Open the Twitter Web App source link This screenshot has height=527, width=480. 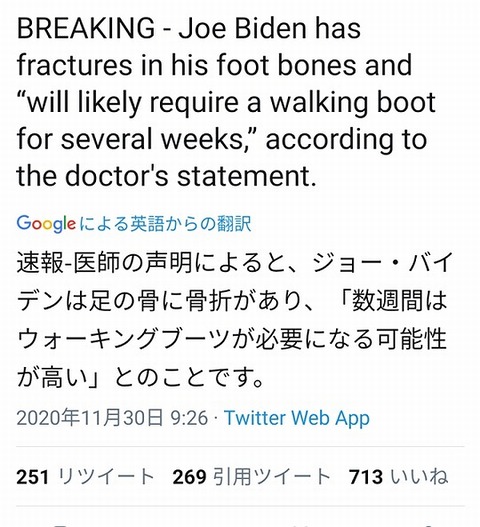[x=297, y=418]
